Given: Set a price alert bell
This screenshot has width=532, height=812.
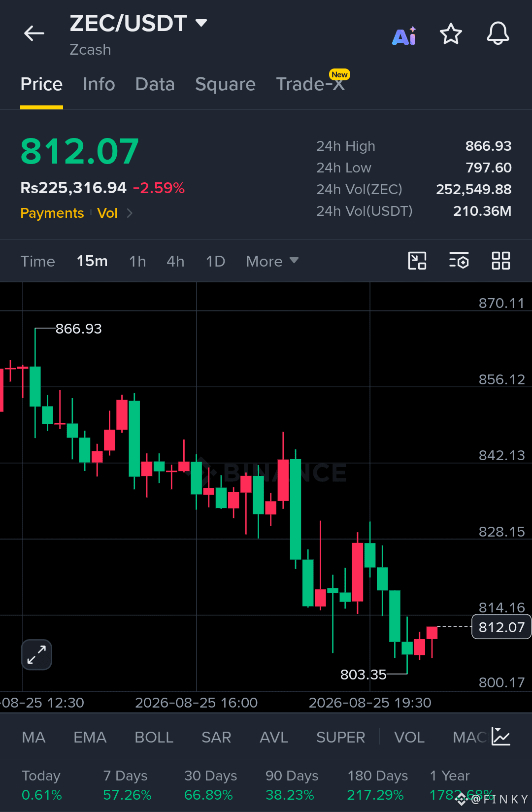Looking at the screenshot, I should (498, 34).
